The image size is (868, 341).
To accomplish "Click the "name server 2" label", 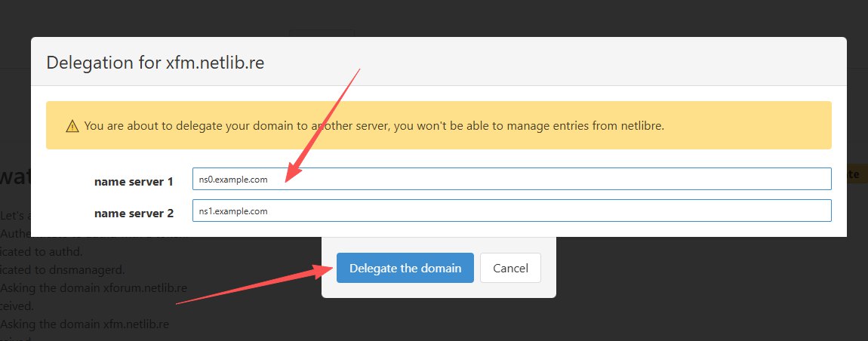I will click(x=134, y=214).
